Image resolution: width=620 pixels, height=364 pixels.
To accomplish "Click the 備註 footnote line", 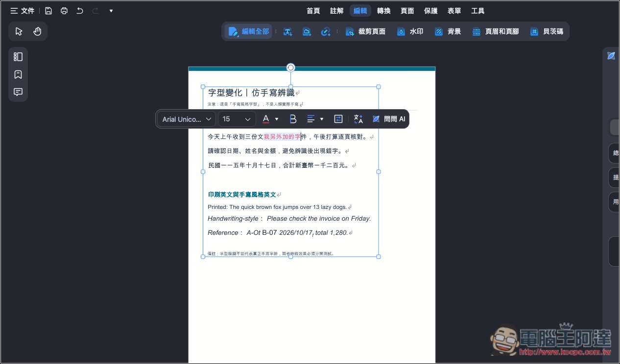I will [271, 254].
